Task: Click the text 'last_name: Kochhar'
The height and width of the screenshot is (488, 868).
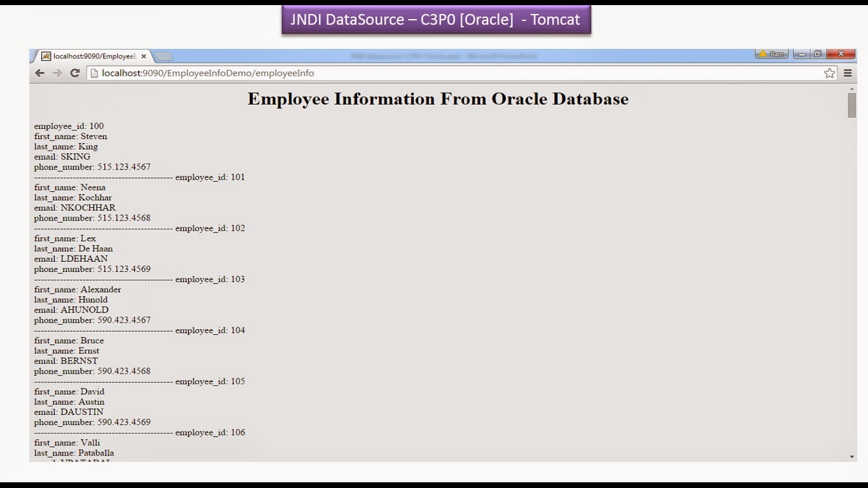Action: pos(73,197)
